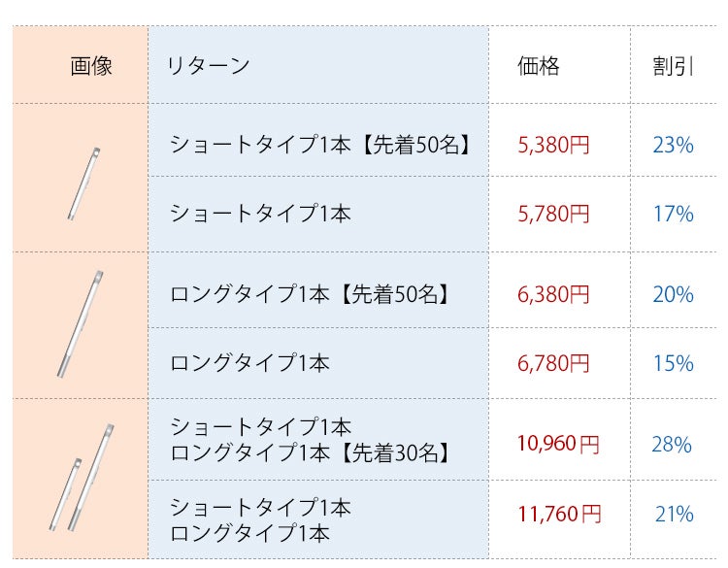
Task: Click the 5,780円 price
Action: pyautogui.click(x=553, y=213)
